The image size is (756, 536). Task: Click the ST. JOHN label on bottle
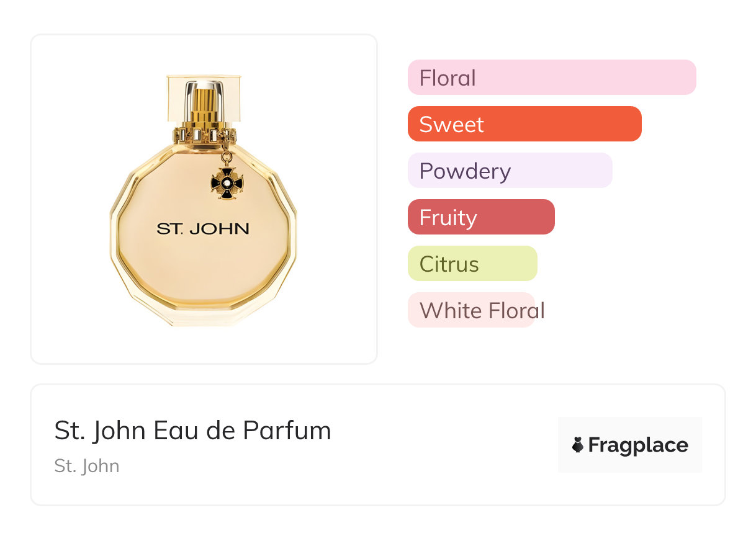[x=203, y=229]
